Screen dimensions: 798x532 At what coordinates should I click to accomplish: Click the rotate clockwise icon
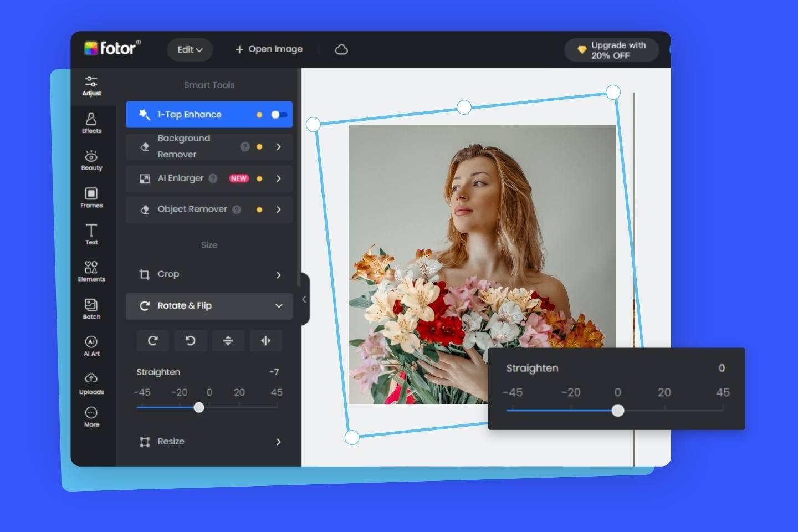(153, 341)
